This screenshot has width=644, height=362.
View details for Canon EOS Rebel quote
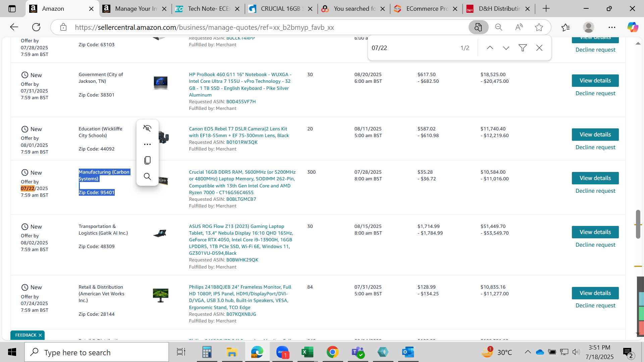coord(595,134)
